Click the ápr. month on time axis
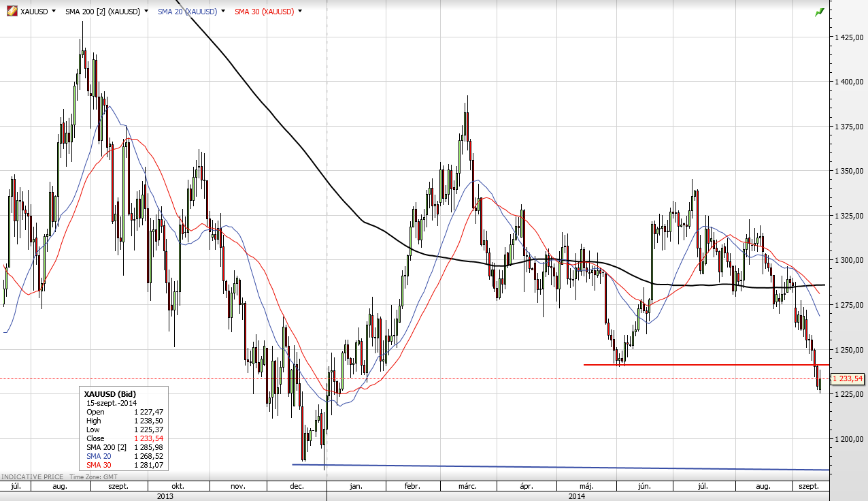This screenshot has width=868, height=501. click(x=526, y=487)
